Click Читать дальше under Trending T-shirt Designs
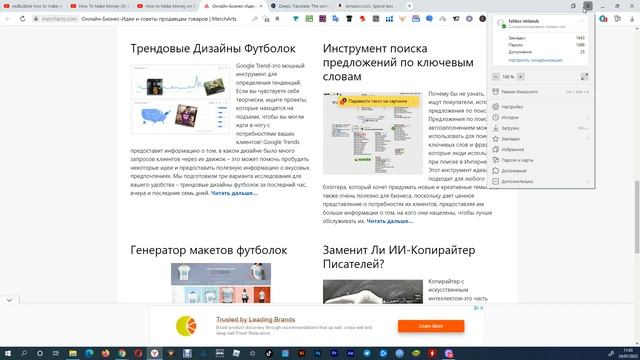640x360 pixels. (x=234, y=193)
